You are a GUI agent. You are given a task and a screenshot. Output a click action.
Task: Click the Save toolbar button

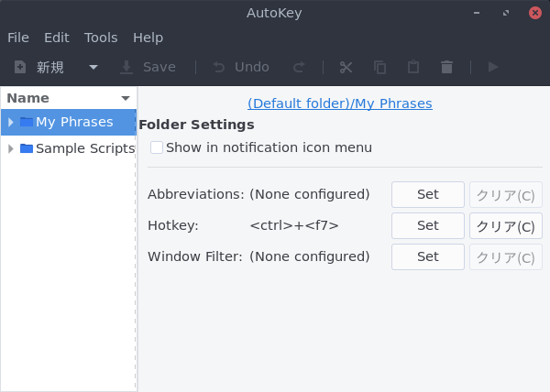point(148,67)
